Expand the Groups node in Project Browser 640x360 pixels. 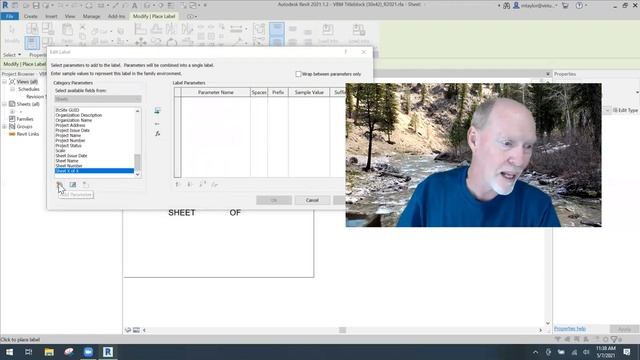coord(4,127)
